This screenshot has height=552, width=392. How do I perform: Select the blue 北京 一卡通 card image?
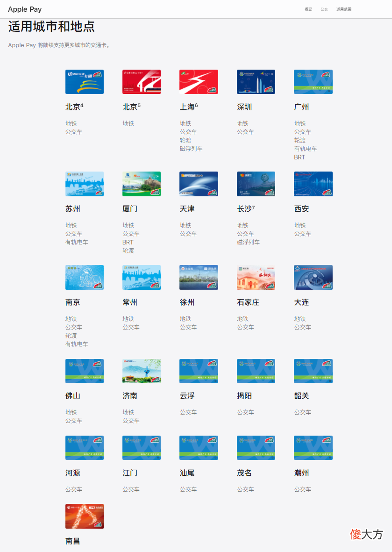coord(85,82)
